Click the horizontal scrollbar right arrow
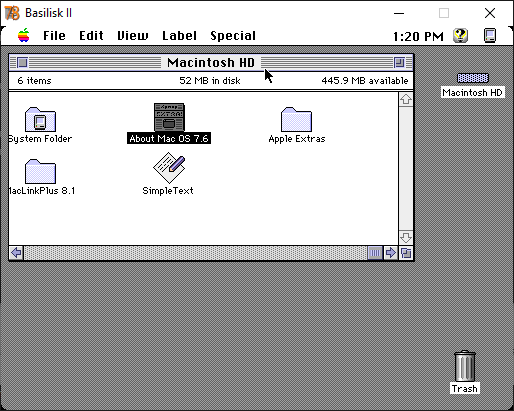Screen dimensions: 514x411 pyautogui.click(x=390, y=253)
